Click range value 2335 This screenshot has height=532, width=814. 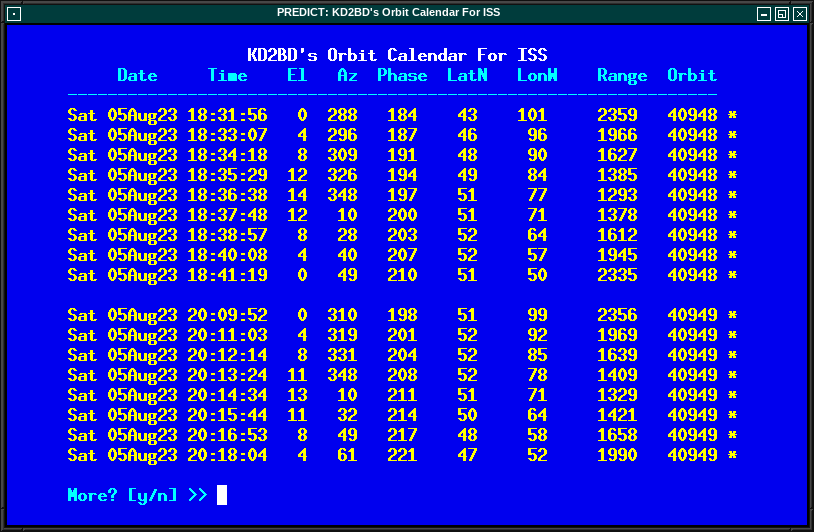tap(617, 275)
